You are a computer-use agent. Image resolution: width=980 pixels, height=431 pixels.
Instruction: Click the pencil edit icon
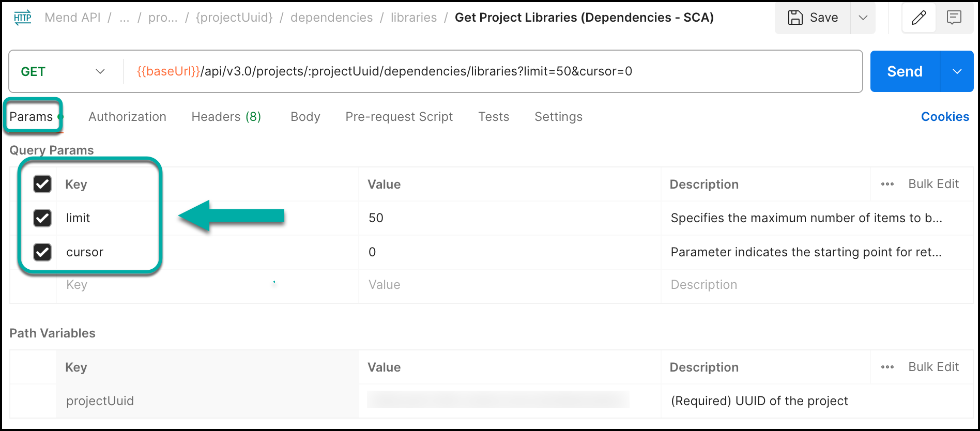tap(918, 18)
